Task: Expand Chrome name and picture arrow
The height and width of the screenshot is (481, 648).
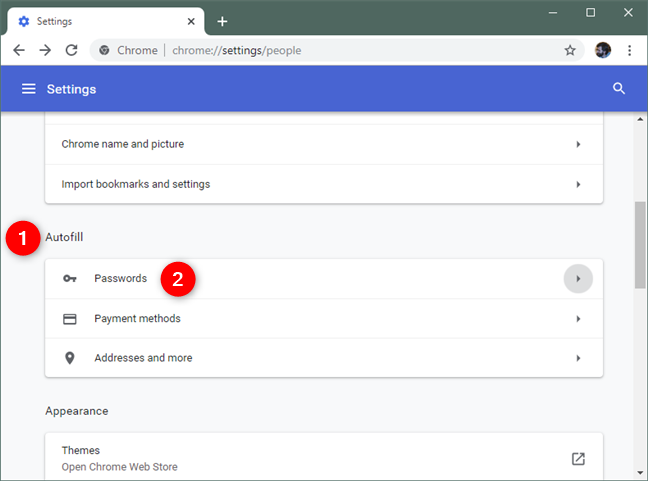Action: pos(578,144)
